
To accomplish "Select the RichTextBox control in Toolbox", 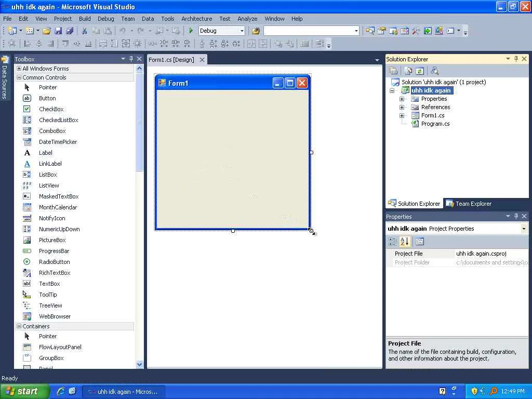I will [55, 273].
